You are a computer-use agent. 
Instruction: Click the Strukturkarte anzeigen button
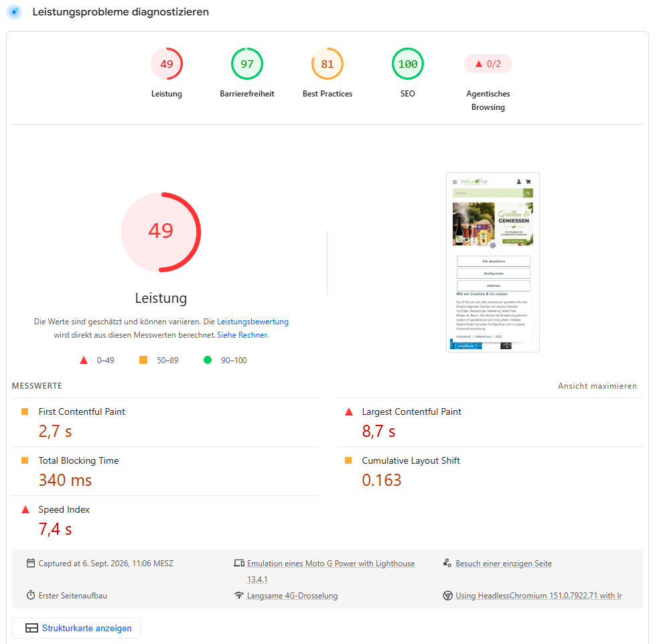[x=76, y=628]
